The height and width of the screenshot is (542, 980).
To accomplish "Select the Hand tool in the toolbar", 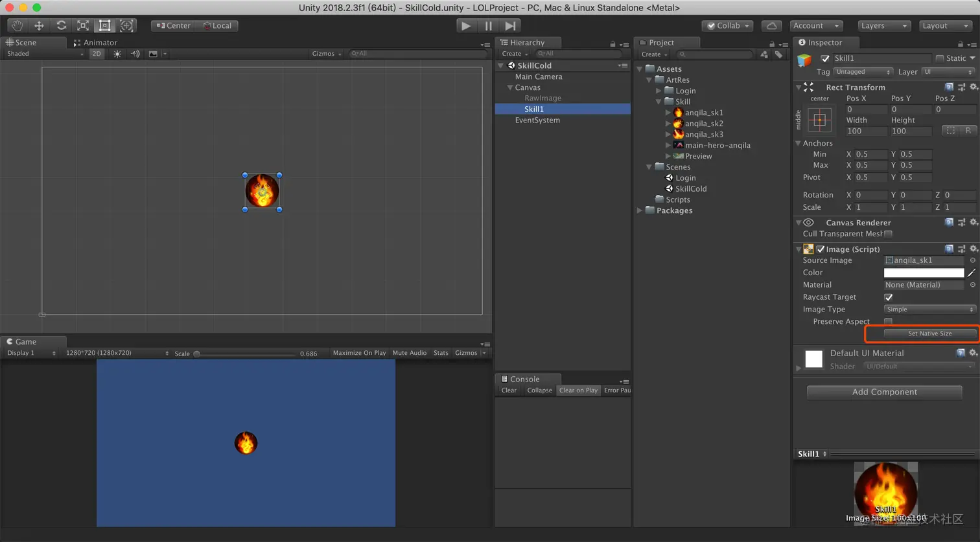I will coord(17,25).
